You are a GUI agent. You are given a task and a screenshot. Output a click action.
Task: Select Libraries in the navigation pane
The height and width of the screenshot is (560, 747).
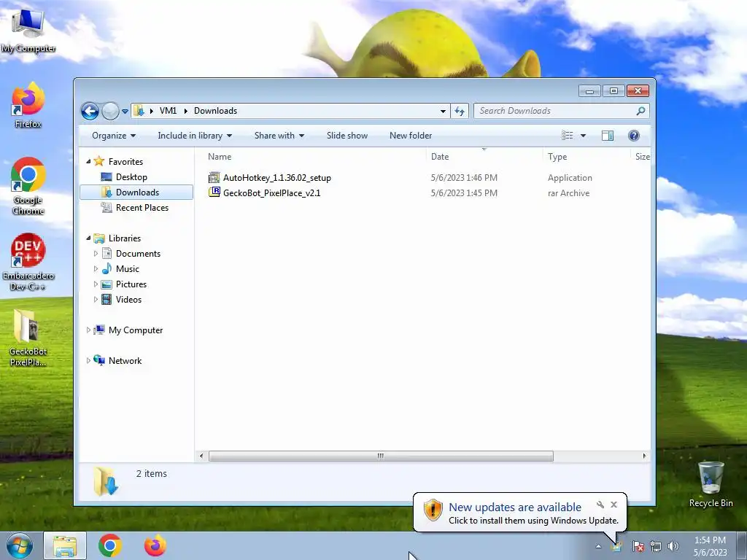pos(124,238)
